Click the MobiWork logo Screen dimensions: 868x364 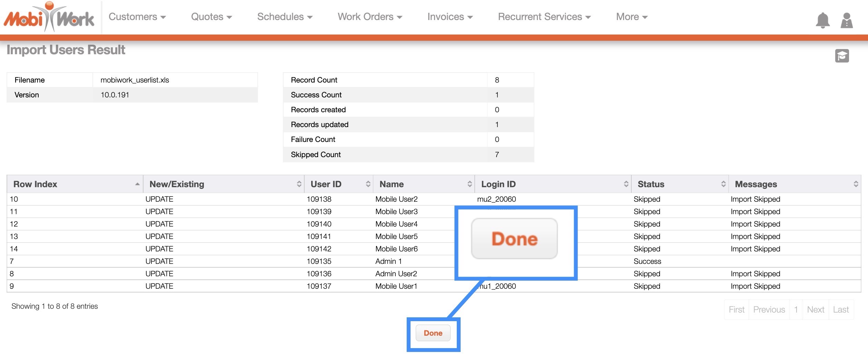tap(49, 17)
